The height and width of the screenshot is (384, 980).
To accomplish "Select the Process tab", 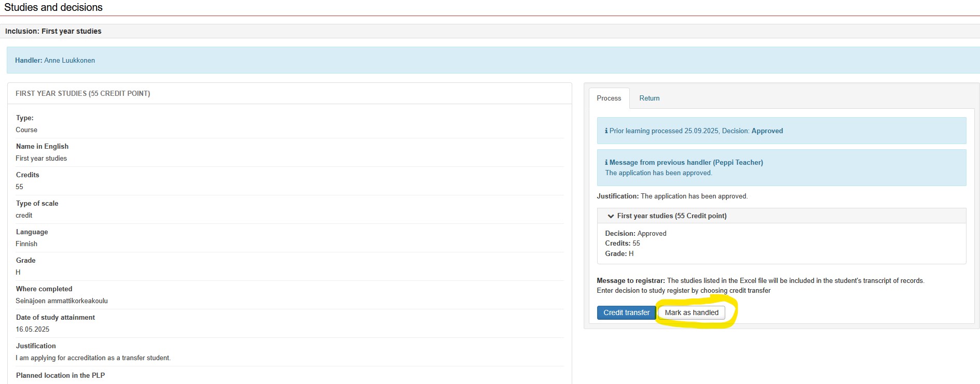I will click(609, 98).
